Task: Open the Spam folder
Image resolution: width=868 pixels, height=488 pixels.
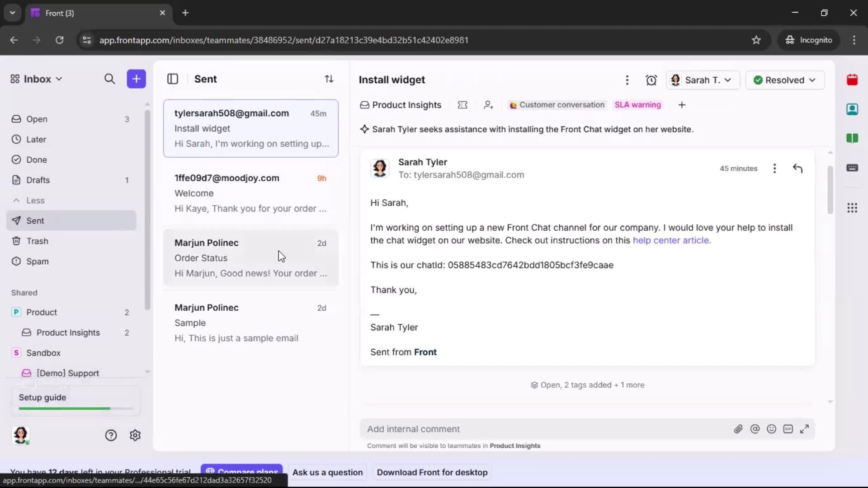Action: [36, 261]
